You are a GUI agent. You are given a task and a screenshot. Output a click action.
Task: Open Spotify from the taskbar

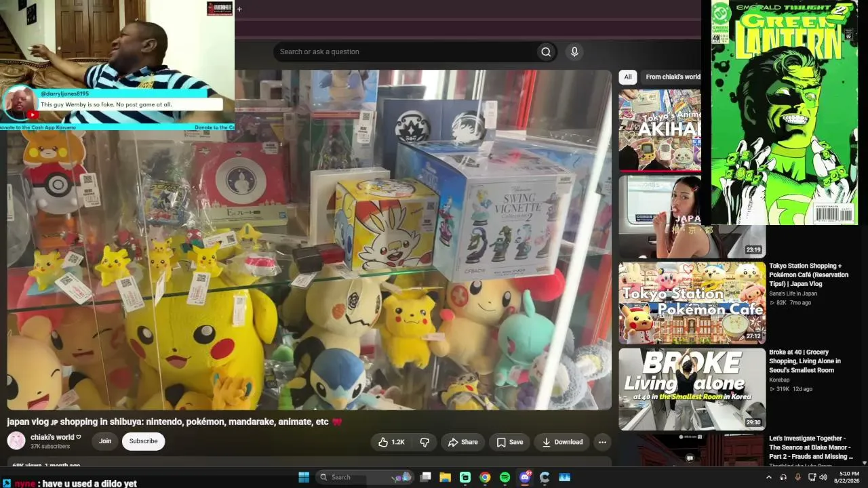coord(505,477)
